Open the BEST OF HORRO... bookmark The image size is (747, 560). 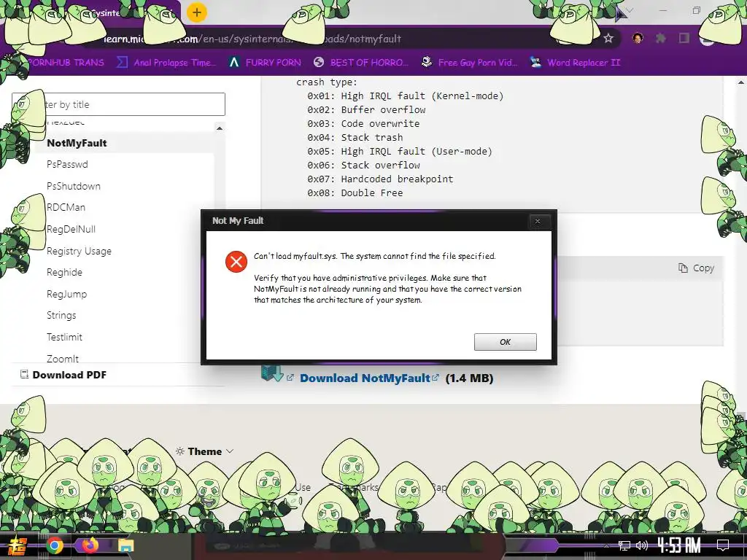tap(362, 63)
